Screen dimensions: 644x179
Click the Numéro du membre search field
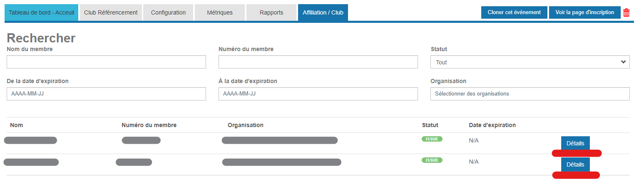[x=318, y=62]
